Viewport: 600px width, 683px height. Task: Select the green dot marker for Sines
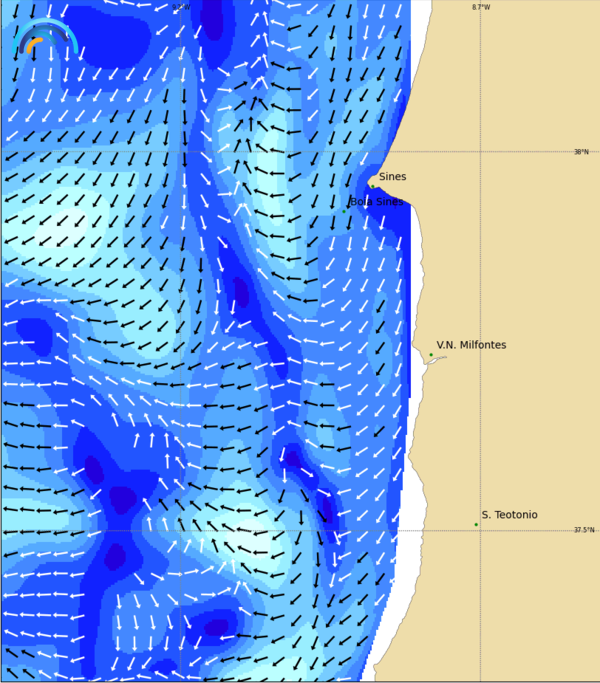click(x=372, y=186)
